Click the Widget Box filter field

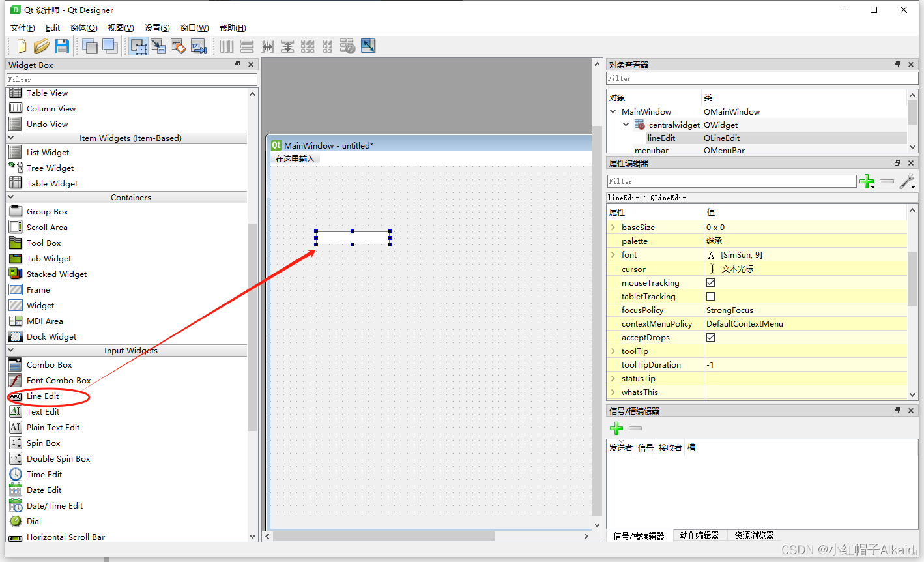tap(132, 80)
